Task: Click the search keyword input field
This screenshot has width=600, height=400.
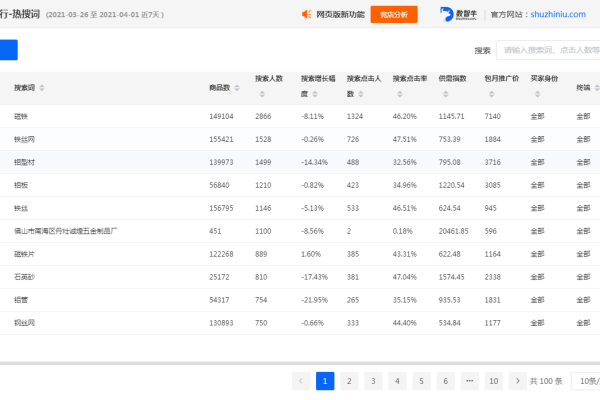Action: tap(548, 50)
